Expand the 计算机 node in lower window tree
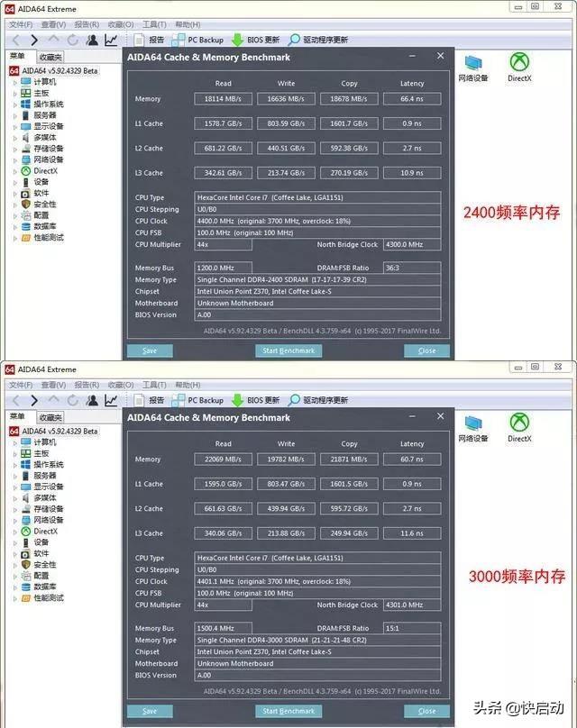Viewport: 577px width, 728px height. coord(14,443)
